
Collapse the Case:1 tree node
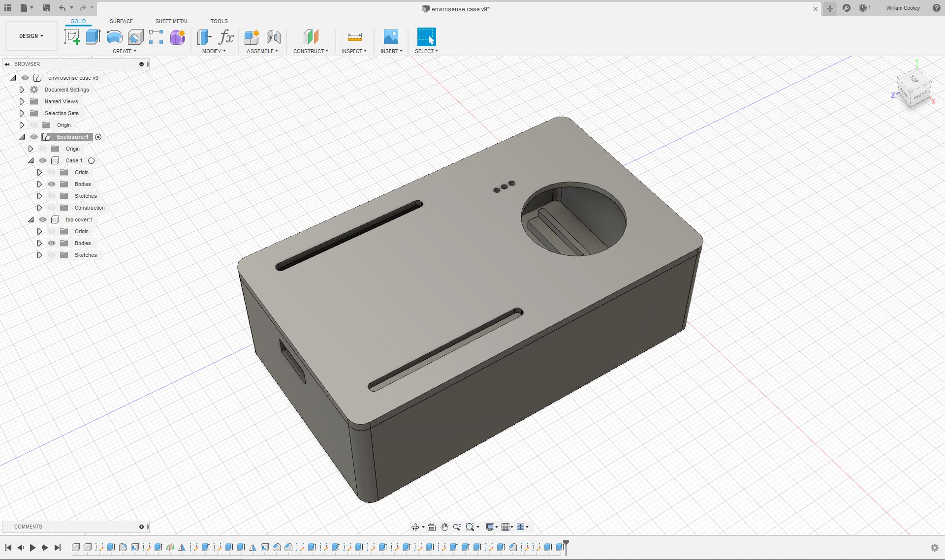(x=31, y=160)
